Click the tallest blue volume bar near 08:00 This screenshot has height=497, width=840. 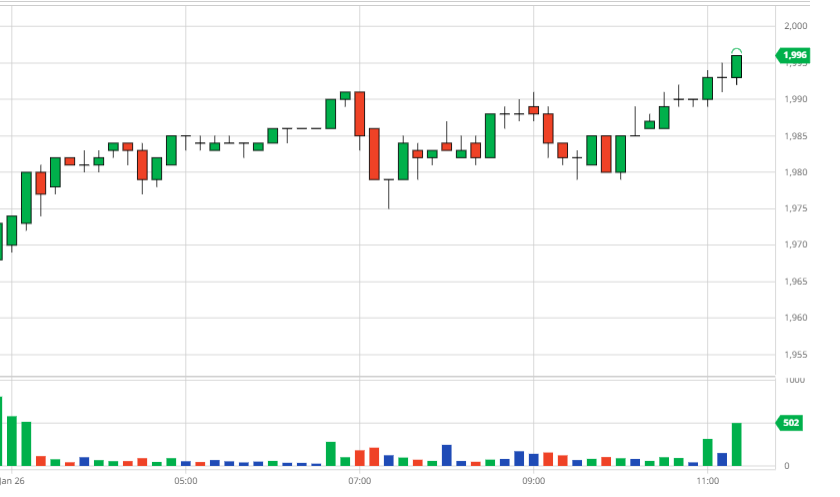tap(447, 455)
